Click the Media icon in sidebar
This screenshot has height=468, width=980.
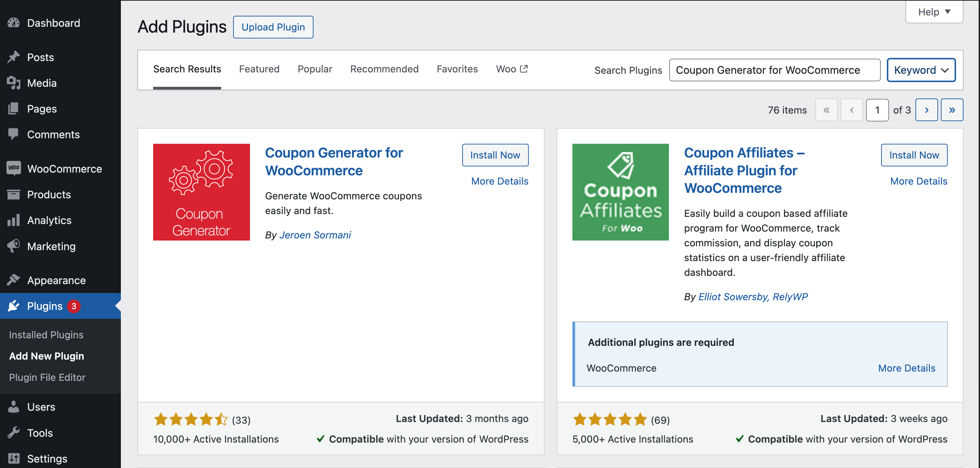tap(14, 83)
